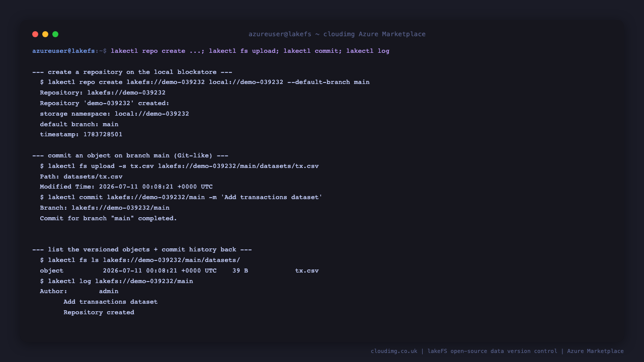Click the '39 B' file size value
Image resolution: width=644 pixels, height=362 pixels.
click(240, 270)
